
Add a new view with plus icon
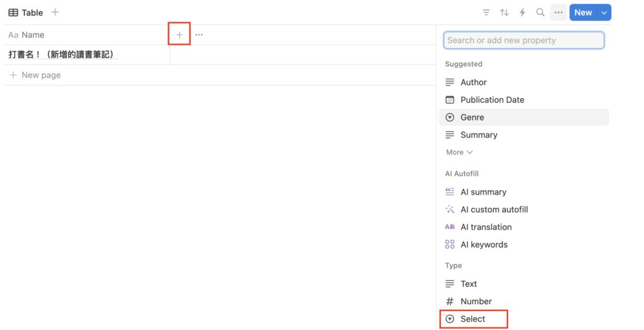[x=55, y=13]
